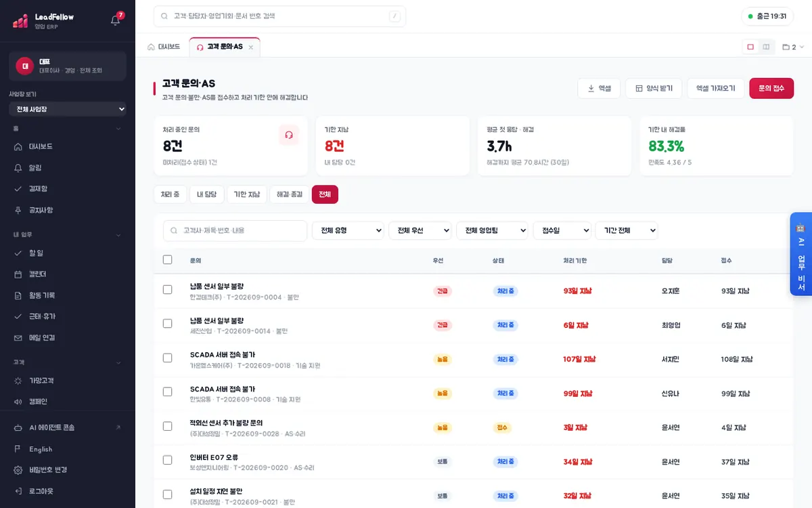812x508 pixels.
Task: Click the headset icon in 처리 중인 문의 card
Action: point(289,135)
